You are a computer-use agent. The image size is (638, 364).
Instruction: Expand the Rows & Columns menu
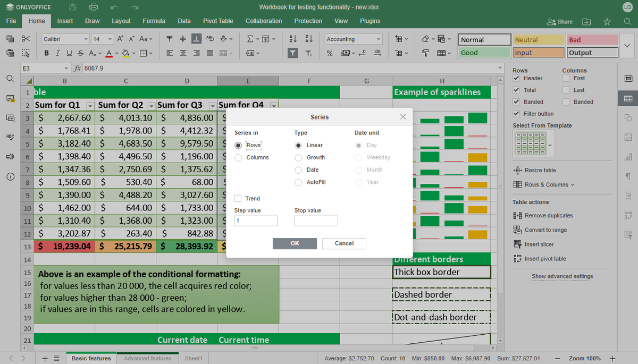[543, 184]
